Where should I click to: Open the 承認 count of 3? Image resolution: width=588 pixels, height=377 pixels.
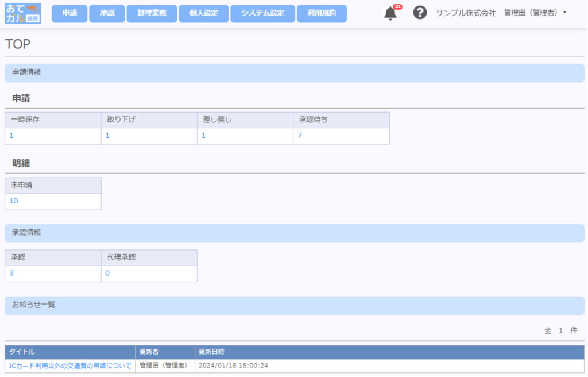(x=11, y=274)
